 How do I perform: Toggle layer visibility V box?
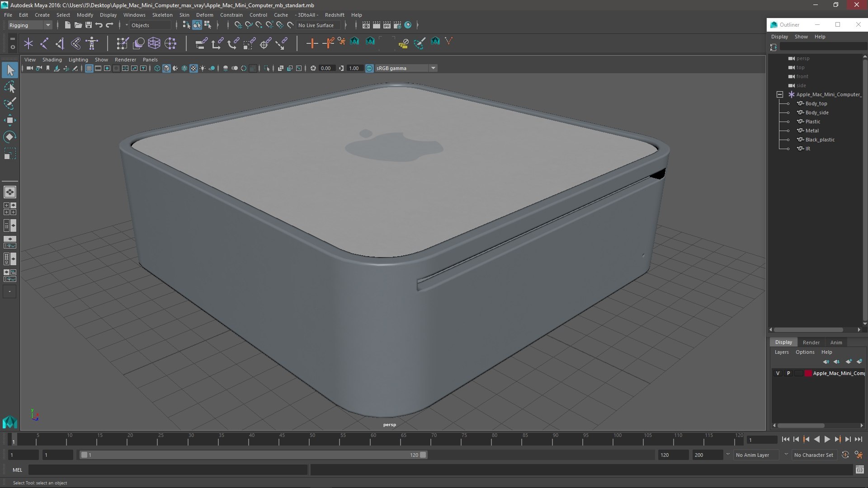click(778, 373)
